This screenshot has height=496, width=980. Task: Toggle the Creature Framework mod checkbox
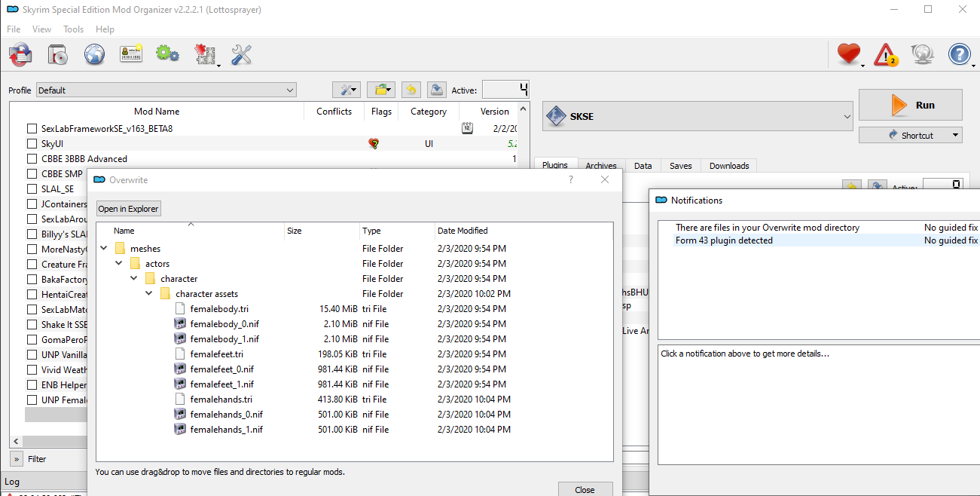32,265
